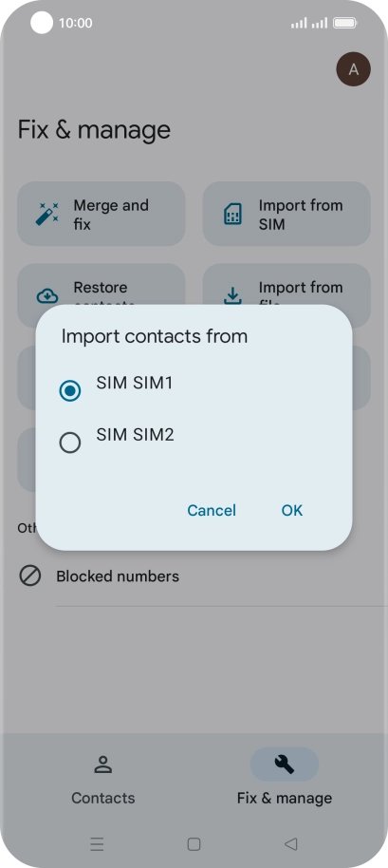The width and height of the screenshot is (388, 868).
Task: Open the Blocked numbers entry
Action: [x=194, y=576]
